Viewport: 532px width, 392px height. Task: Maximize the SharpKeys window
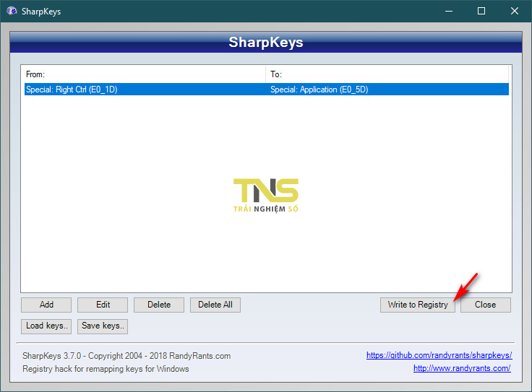pyautogui.click(x=481, y=11)
